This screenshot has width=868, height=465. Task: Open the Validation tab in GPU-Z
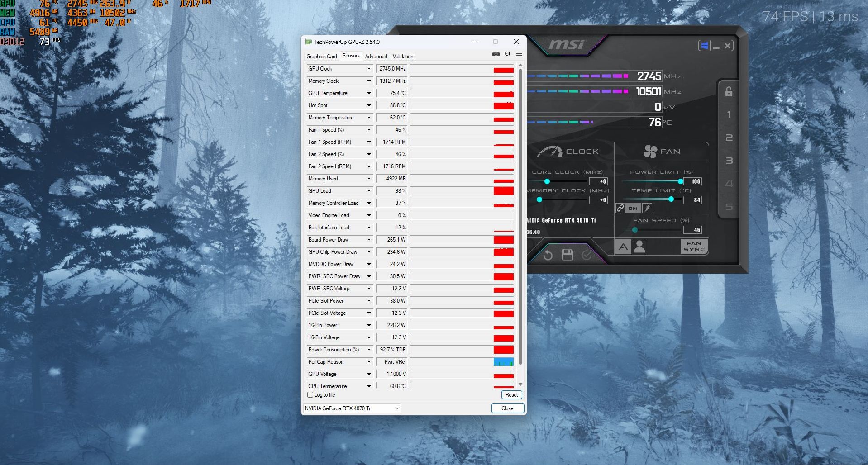click(403, 56)
